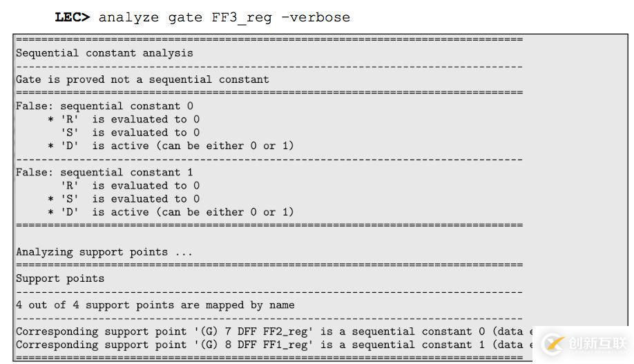Select '4 out of 4 support points' line

pos(155,305)
